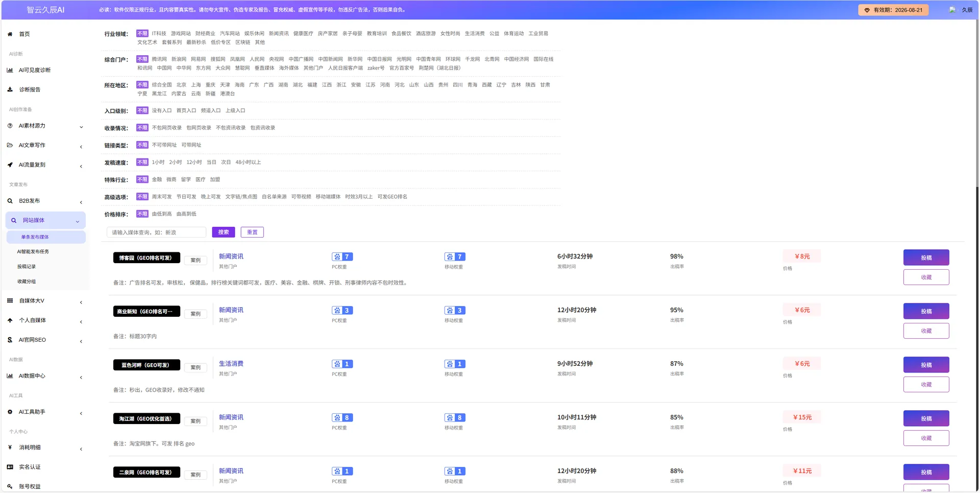Open AI智能发布任务 submenu item
Image resolution: width=980 pixels, height=493 pixels.
click(33, 251)
